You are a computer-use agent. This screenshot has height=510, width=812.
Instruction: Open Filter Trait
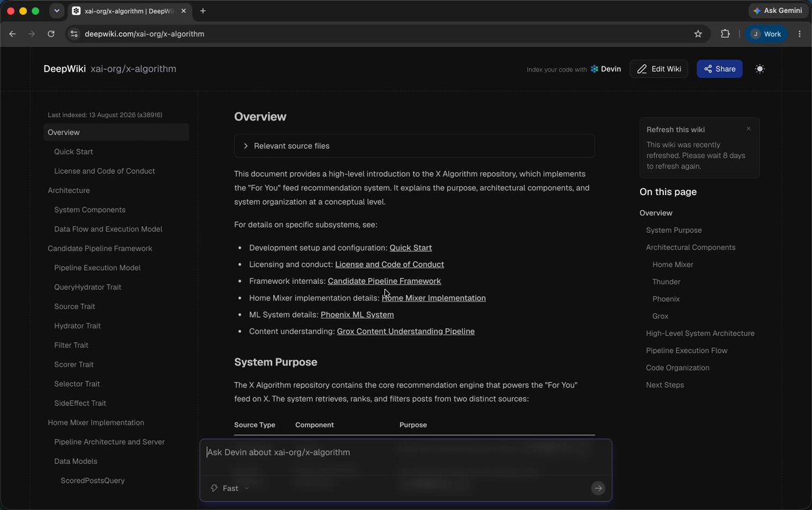(71, 345)
